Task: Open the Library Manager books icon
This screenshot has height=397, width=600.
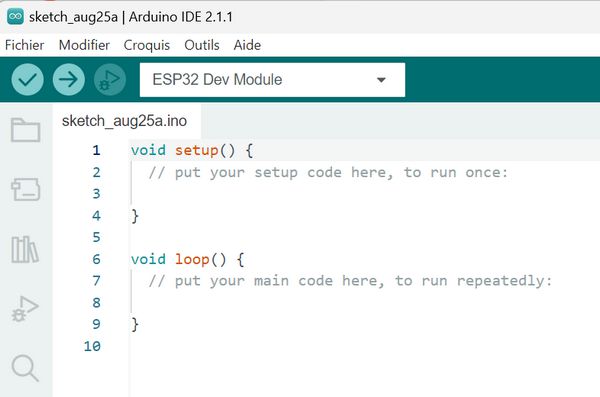Action: [25, 250]
